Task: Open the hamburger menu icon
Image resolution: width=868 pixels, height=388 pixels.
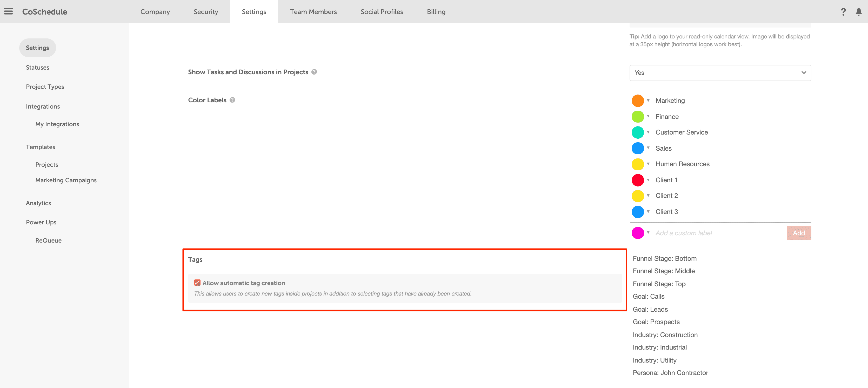Action: click(8, 11)
